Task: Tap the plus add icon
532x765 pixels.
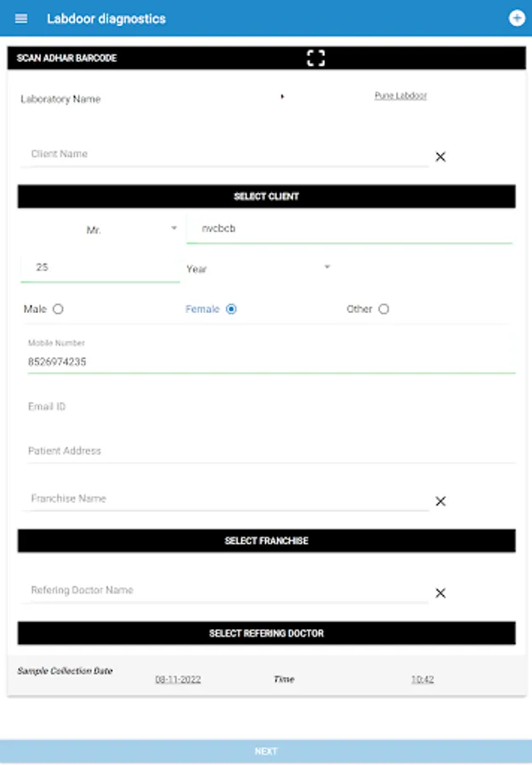Action: 516,18
